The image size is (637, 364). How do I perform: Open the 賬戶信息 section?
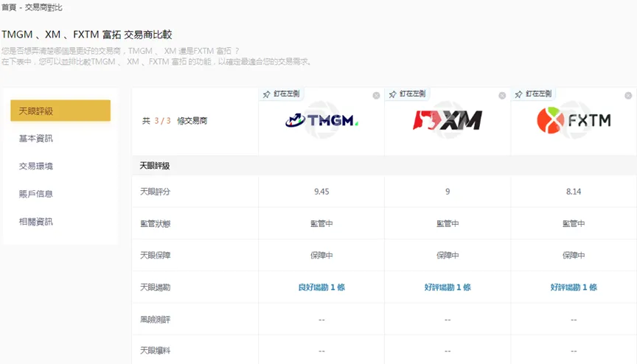tap(35, 194)
